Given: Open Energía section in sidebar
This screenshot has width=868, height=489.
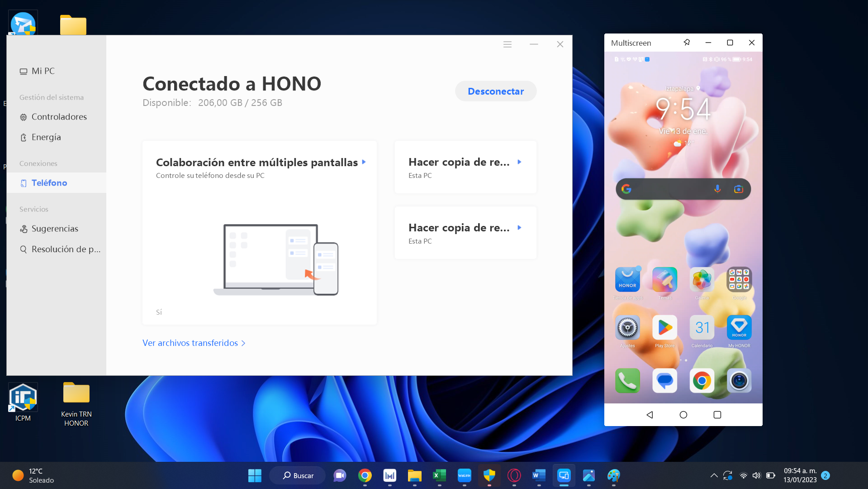Looking at the screenshot, I should [46, 137].
